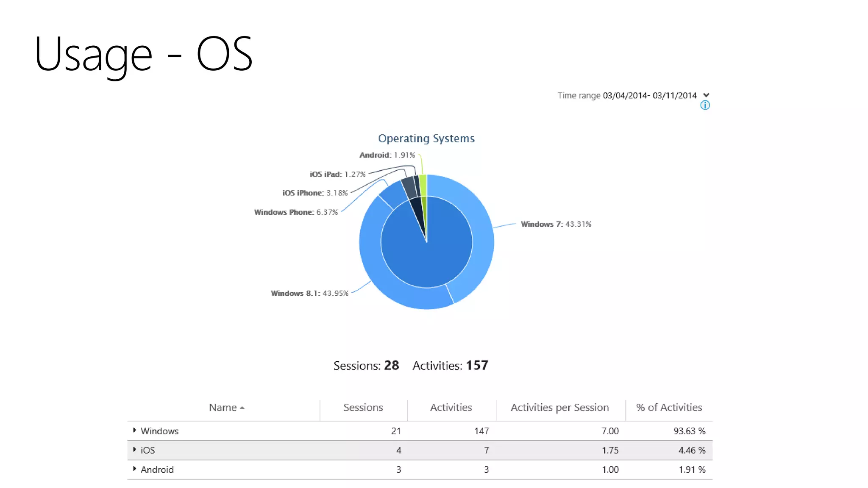The width and height of the screenshot is (868, 488).
Task: Select the iOS iPhone dark slice
Action: [x=409, y=188]
